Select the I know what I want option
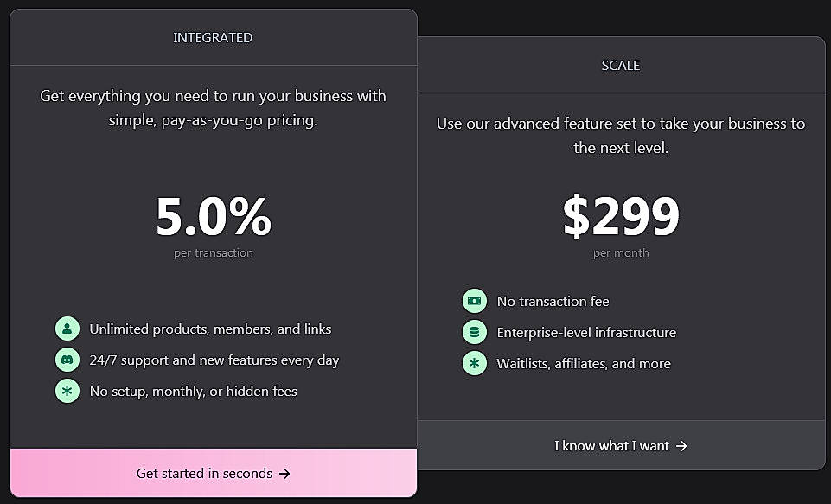This screenshot has height=504, width=831. coord(620,445)
